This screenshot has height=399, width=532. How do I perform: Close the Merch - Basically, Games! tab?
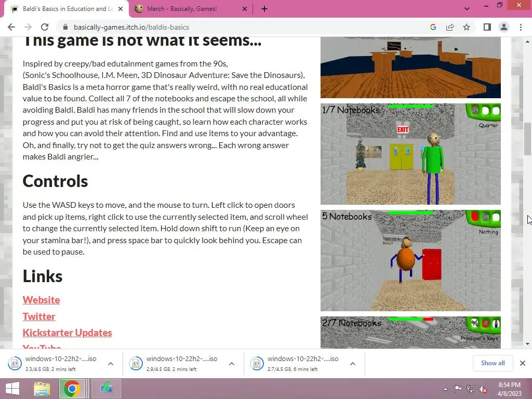click(x=245, y=9)
